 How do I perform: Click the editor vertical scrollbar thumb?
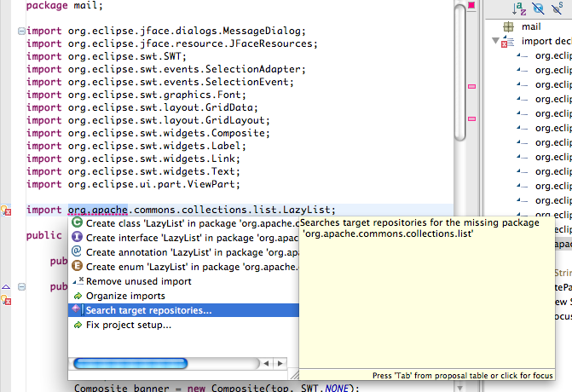(x=460, y=71)
